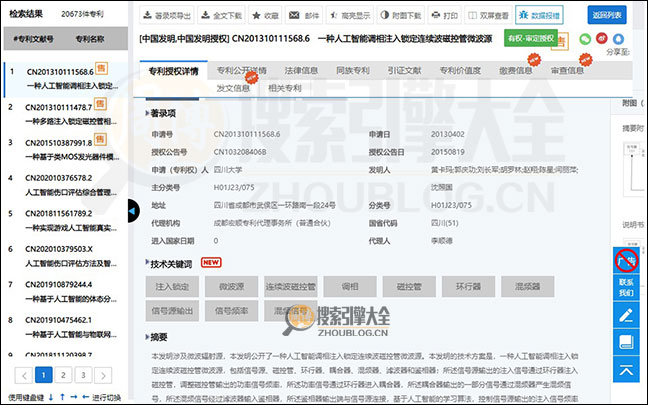Click the 收藏 star button

coord(265,17)
